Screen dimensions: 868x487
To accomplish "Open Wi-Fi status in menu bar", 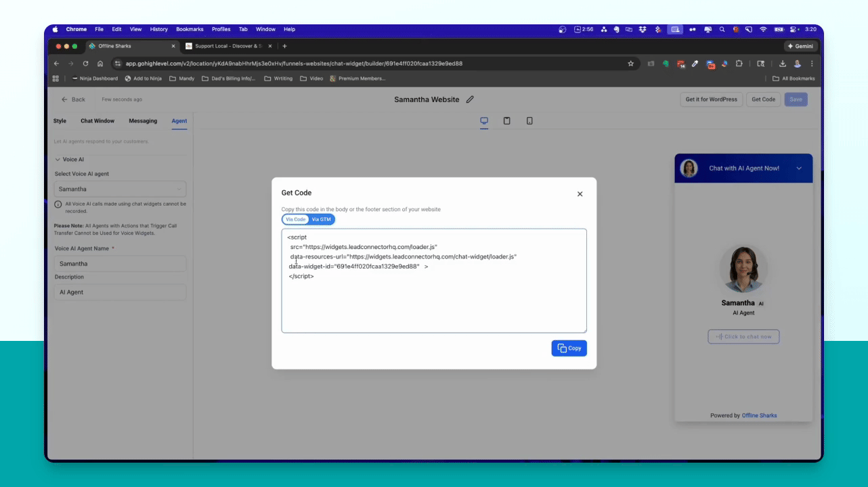I will coord(763,29).
